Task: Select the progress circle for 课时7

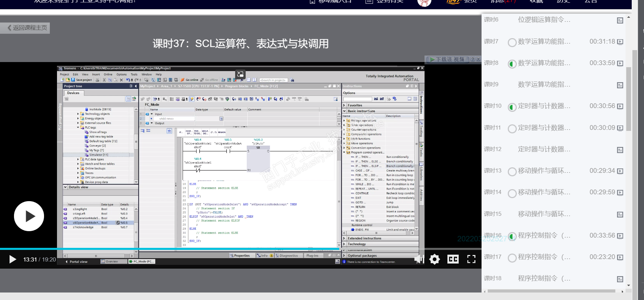Action: [512, 43]
